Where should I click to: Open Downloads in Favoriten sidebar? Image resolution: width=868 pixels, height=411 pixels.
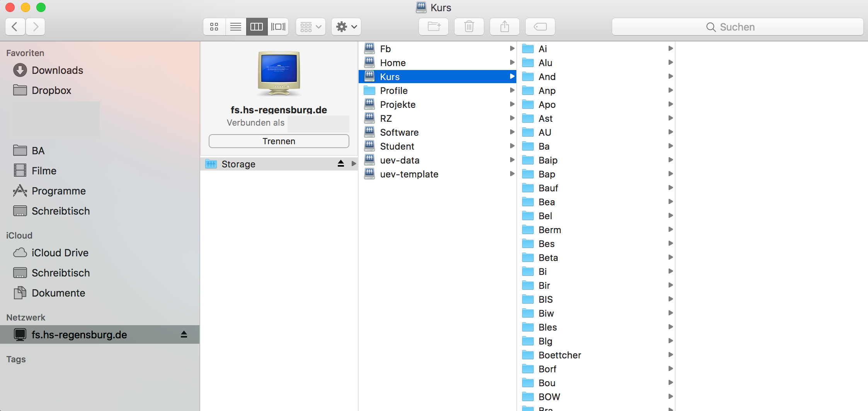click(57, 70)
